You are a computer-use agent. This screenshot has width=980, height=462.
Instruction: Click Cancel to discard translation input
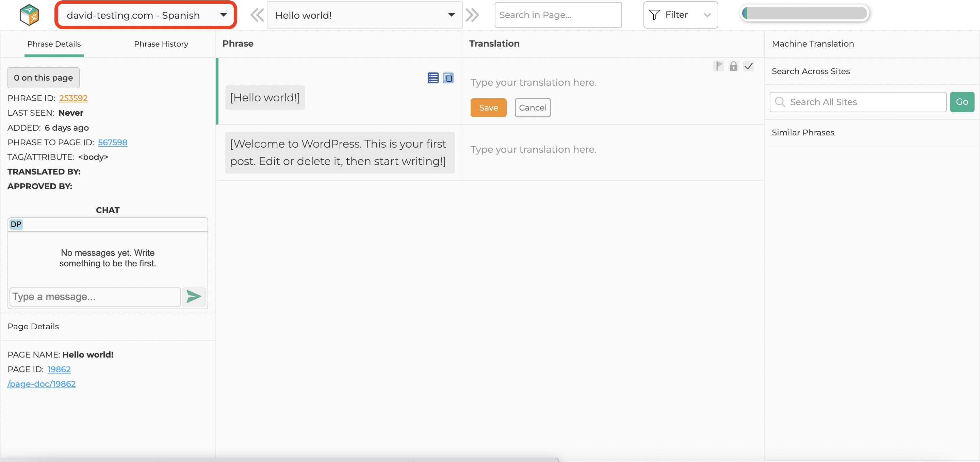pyautogui.click(x=533, y=108)
